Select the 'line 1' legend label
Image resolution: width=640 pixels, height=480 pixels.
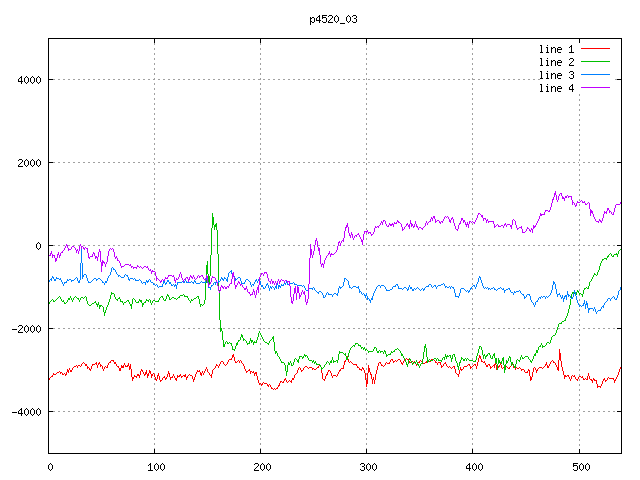coord(556,49)
